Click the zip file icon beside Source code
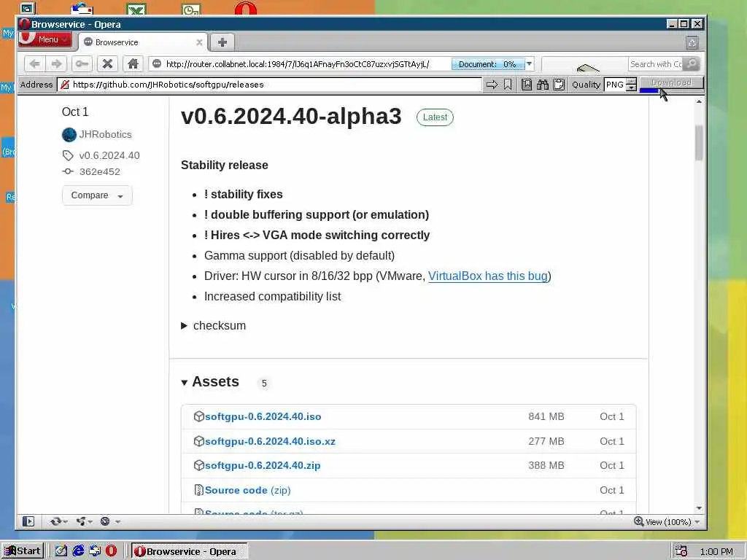 click(x=198, y=490)
